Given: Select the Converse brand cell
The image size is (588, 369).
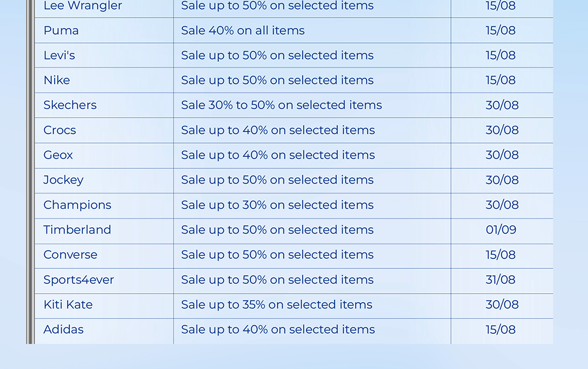Looking at the screenshot, I should tap(71, 255).
